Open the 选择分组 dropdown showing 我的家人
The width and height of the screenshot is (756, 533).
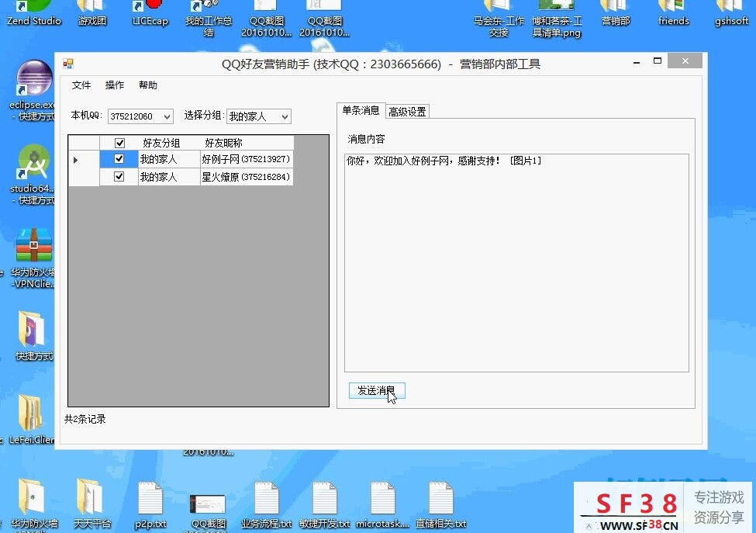click(259, 116)
